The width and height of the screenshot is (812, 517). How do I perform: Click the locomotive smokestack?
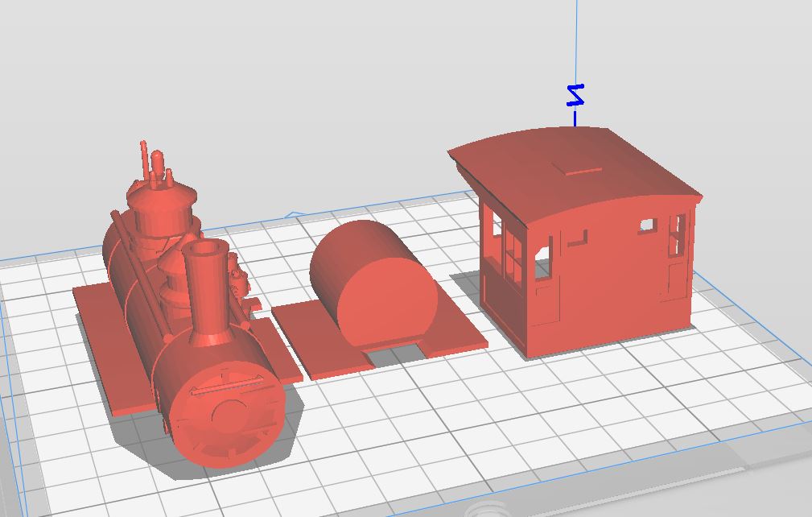[x=207, y=292]
